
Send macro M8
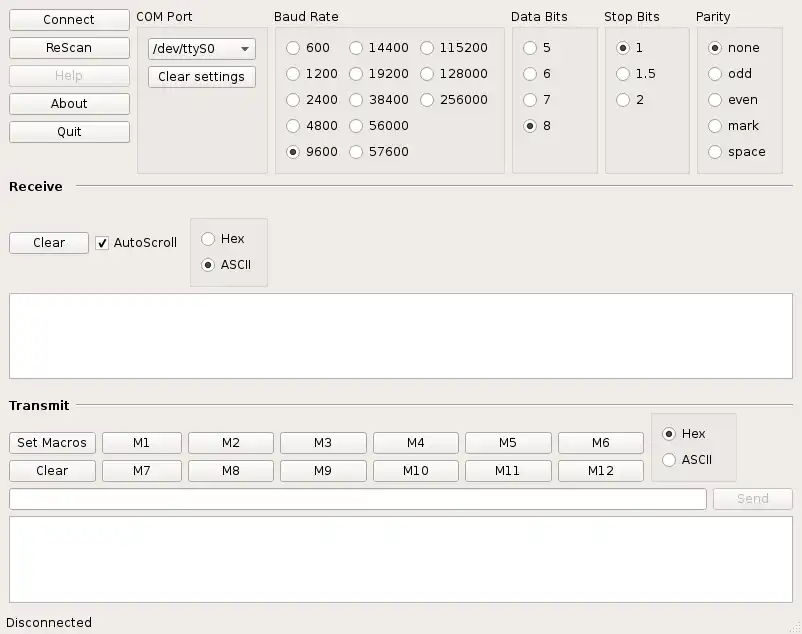pyautogui.click(x=231, y=471)
